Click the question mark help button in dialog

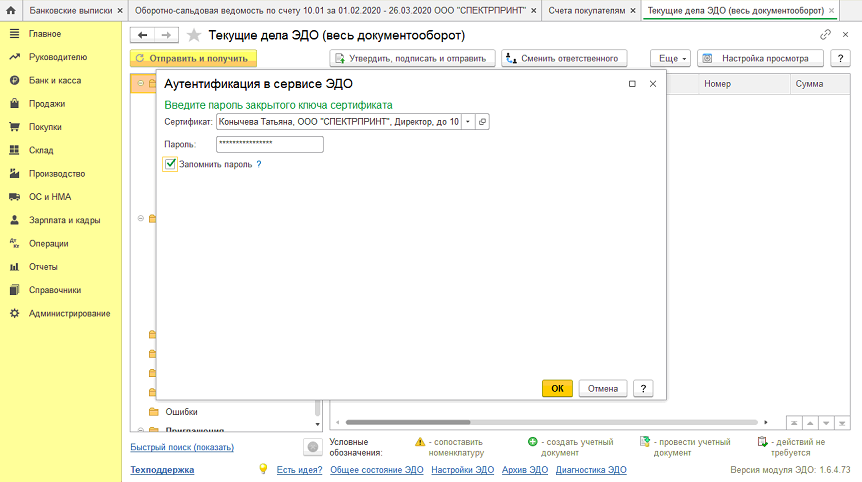tap(644, 388)
